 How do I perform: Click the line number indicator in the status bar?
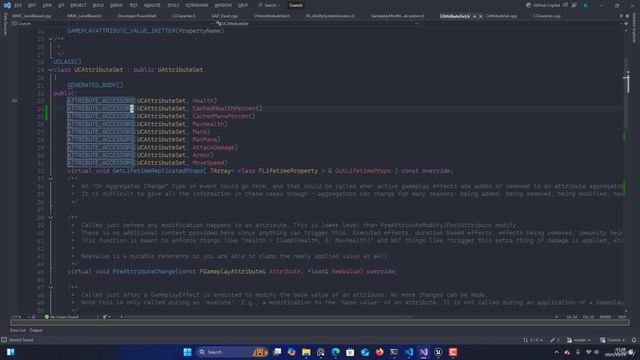click(x=572, y=317)
